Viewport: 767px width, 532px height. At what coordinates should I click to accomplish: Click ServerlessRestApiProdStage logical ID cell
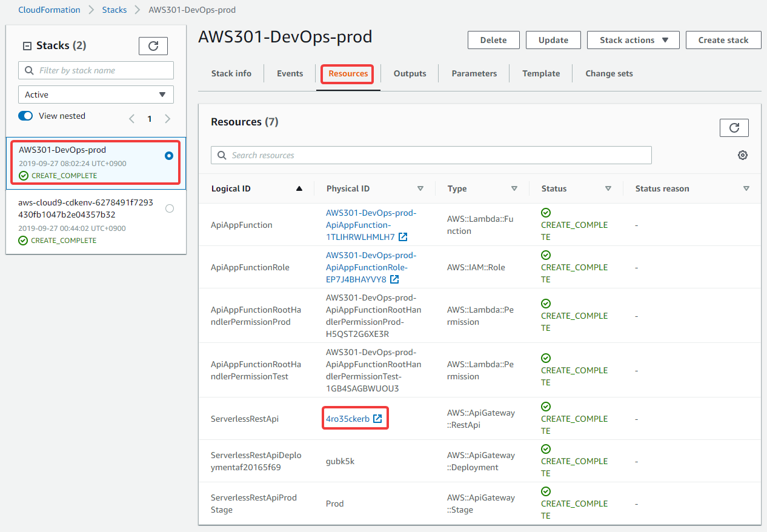(x=254, y=504)
